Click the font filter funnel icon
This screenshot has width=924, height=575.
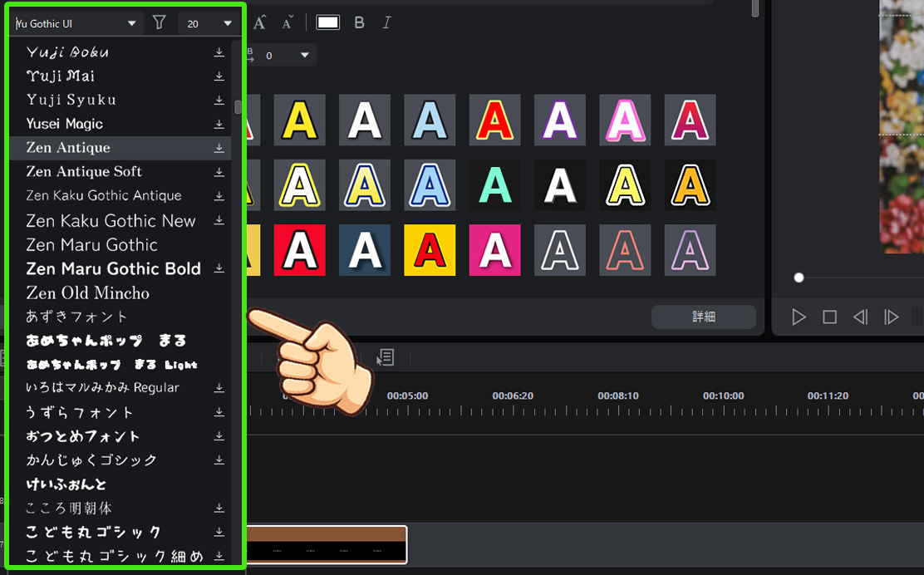pyautogui.click(x=160, y=23)
